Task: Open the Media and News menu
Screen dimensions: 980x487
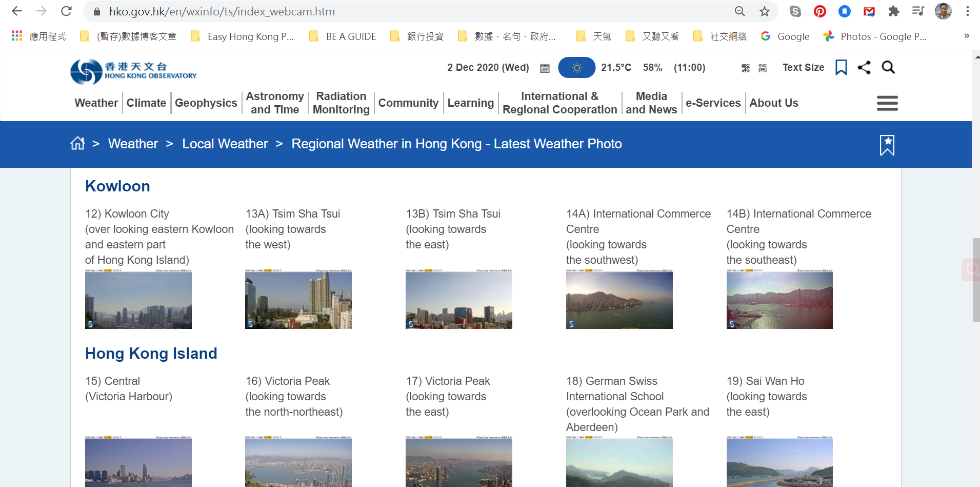Action: pos(651,103)
